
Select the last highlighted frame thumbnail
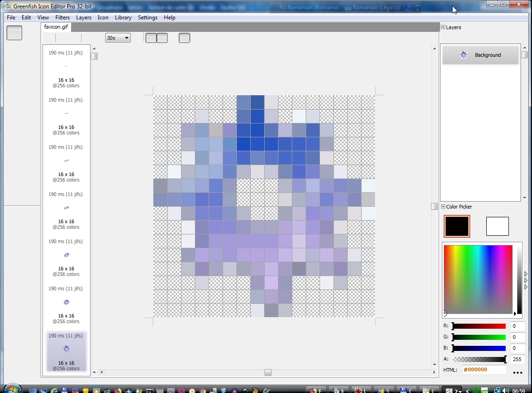point(66,351)
